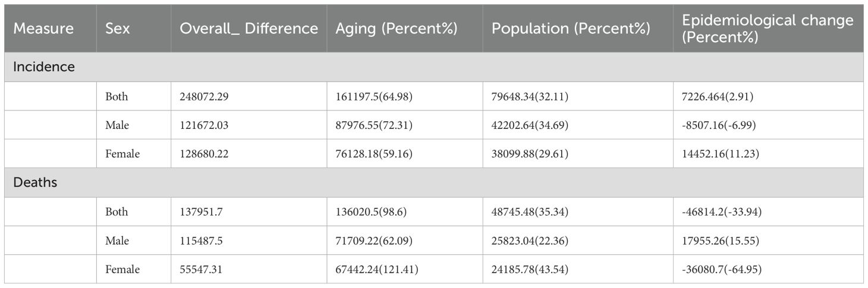Select the Deaths section row label
The height and width of the screenshot is (288, 868).
pos(35,182)
